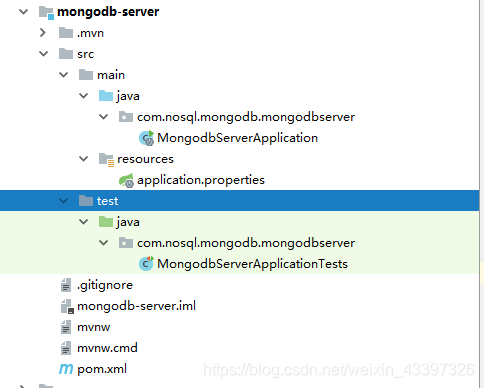Click the main folder icon
Viewport: 484px width, 388px height.
click(86, 75)
